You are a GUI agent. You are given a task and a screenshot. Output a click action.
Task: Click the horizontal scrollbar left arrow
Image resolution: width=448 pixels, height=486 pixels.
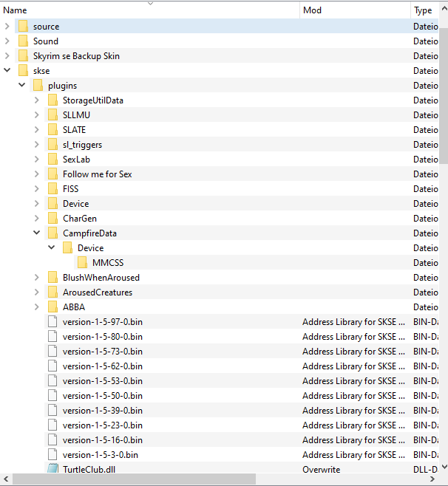click(6, 479)
